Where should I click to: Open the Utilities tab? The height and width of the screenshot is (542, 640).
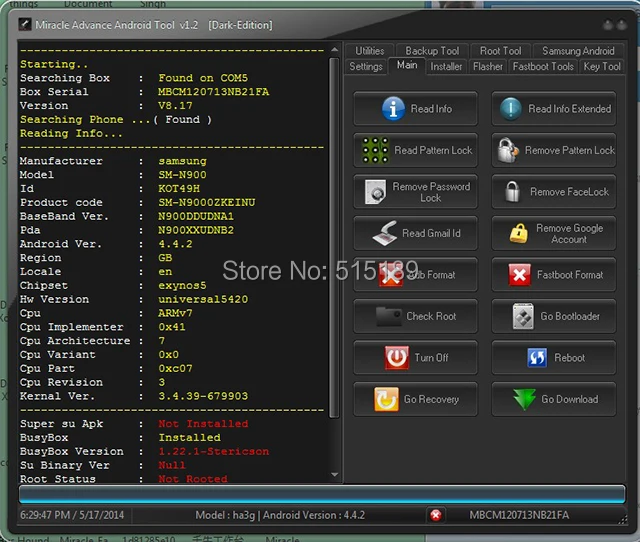pos(369,51)
